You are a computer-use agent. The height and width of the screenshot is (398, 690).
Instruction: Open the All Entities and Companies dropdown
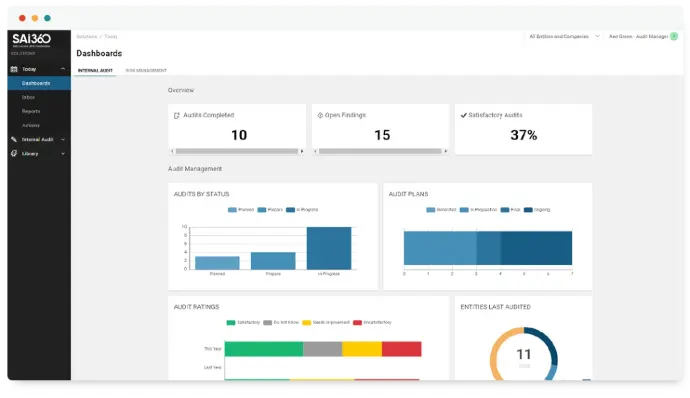click(564, 37)
